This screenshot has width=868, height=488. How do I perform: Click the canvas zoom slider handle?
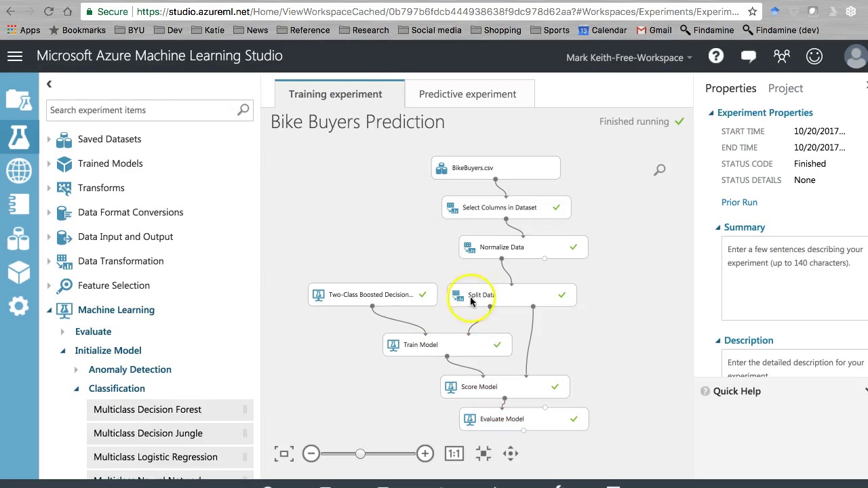pos(360,453)
